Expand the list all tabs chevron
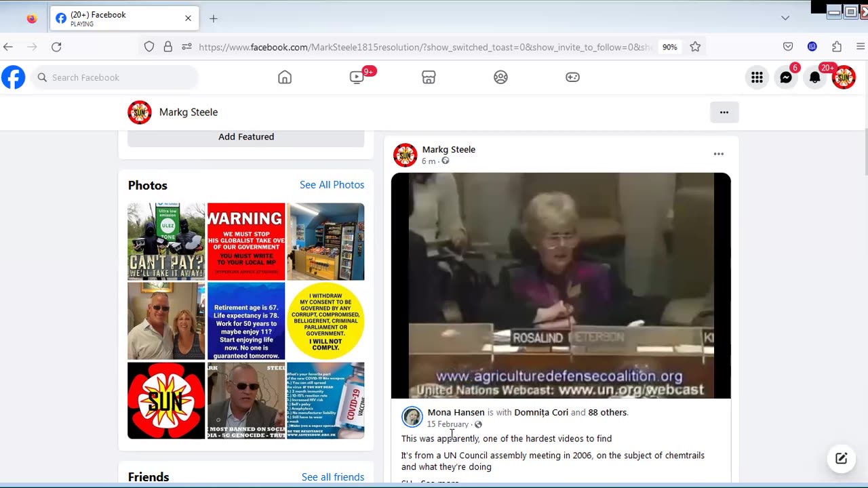 pyautogui.click(x=785, y=18)
